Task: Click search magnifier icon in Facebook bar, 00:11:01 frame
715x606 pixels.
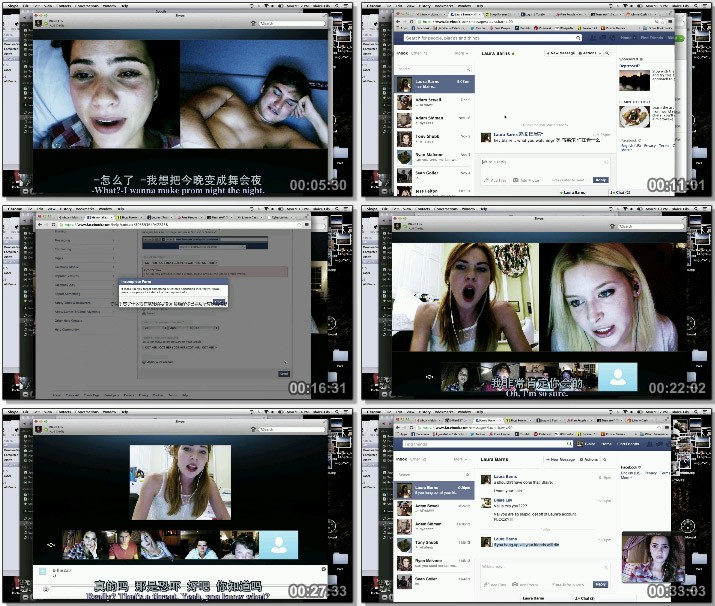Action: coord(578,38)
